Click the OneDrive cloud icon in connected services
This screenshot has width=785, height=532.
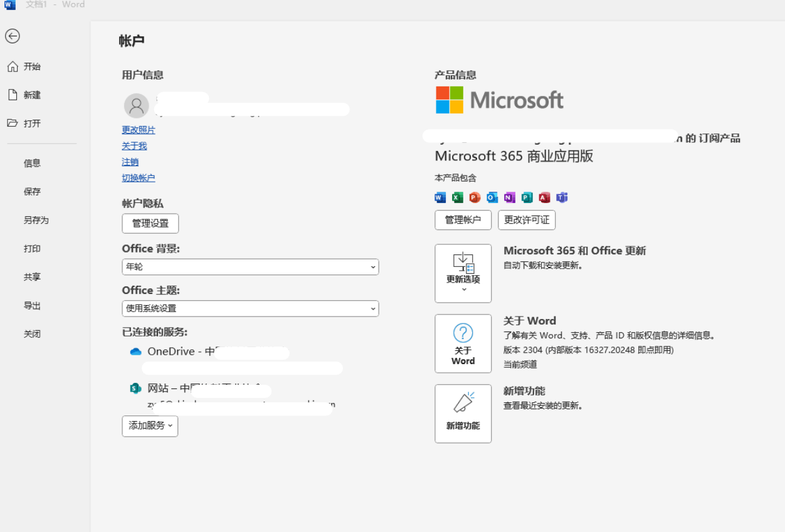pos(135,352)
